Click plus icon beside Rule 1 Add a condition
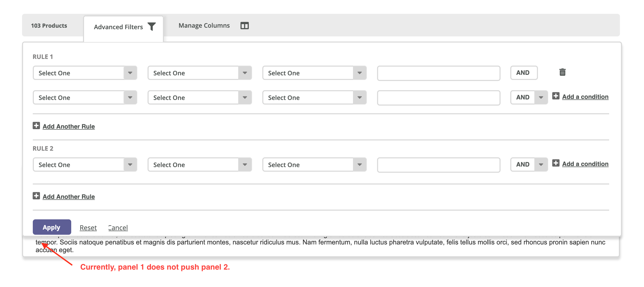 pos(556,96)
